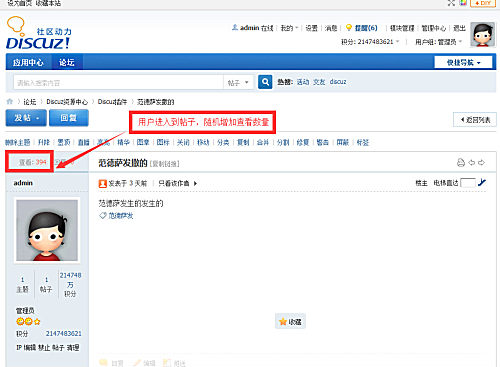Screen dimensions: 500x367
Task: Open 模块管理 in top menu
Action: pyautogui.click(x=402, y=28)
